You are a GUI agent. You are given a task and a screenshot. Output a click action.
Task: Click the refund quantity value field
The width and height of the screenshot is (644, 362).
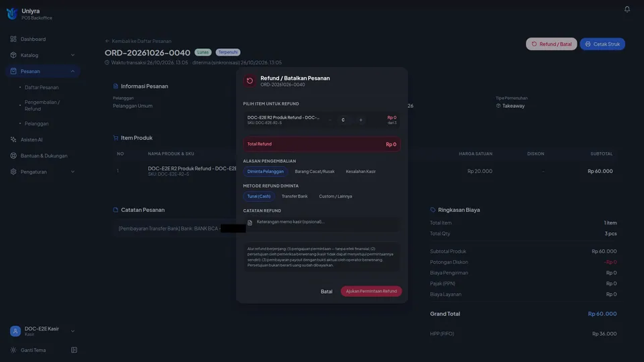[x=343, y=120]
